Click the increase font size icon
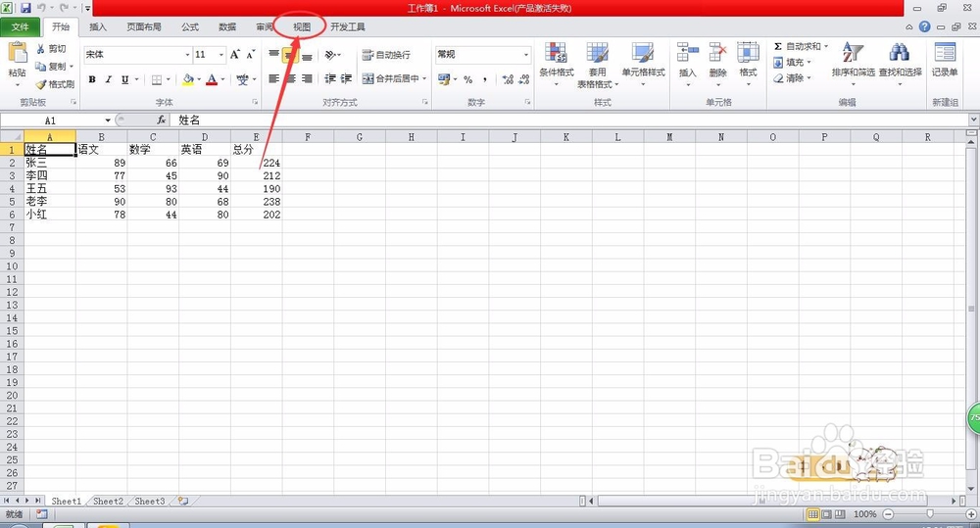This screenshot has height=528, width=980. click(235, 54)
